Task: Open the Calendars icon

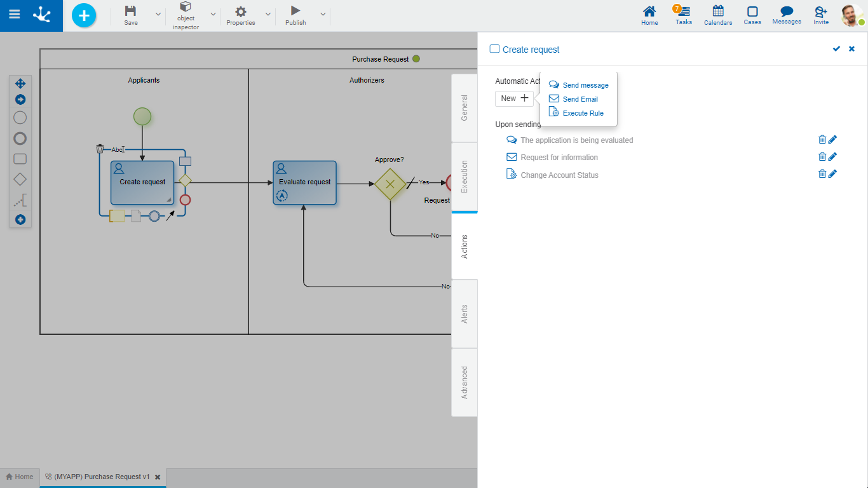Action: pyautogui.click(x=717, y=11)
